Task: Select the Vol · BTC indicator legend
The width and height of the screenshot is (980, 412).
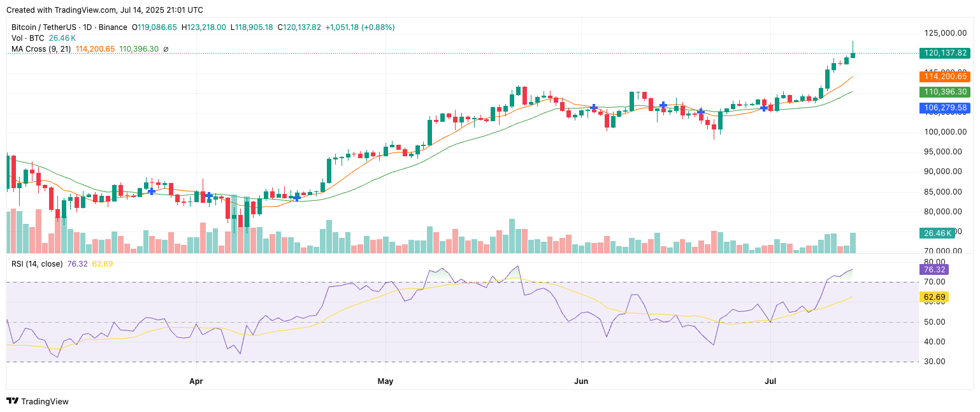Action: click(x=27, y=38)
